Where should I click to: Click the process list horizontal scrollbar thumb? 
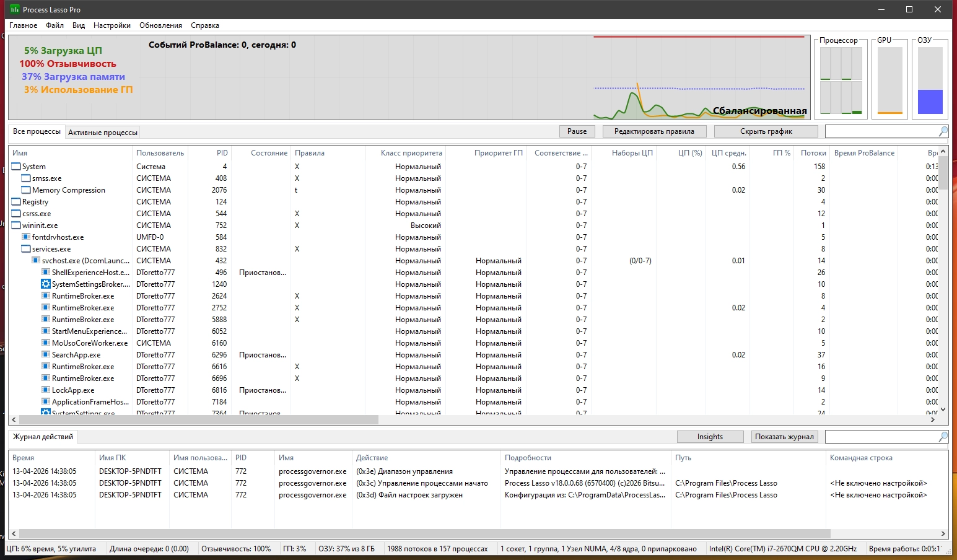pos(198,419)
